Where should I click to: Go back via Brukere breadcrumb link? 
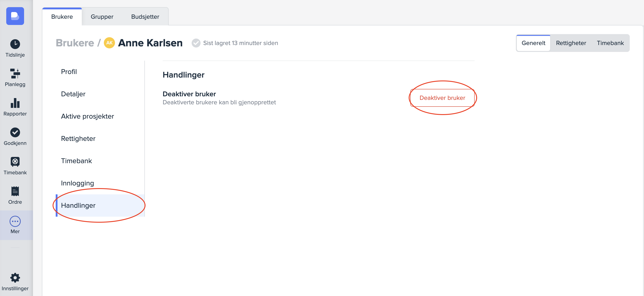coord(75,43)
